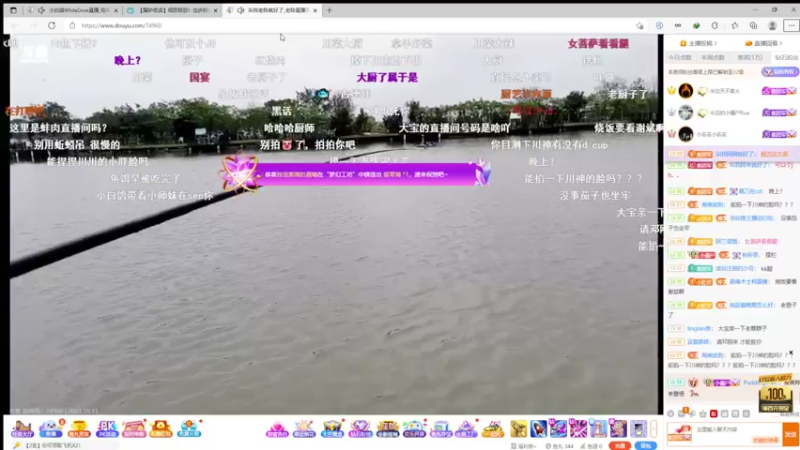The image size is (800, 450).
Task: Close the first browser tab
Action: point(116,10)
